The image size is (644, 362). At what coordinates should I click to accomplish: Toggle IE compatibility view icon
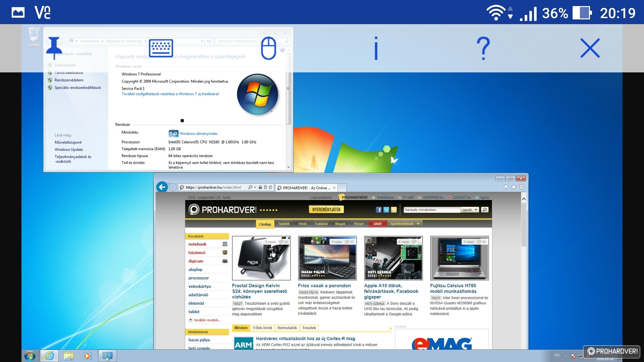coord(265,187)
